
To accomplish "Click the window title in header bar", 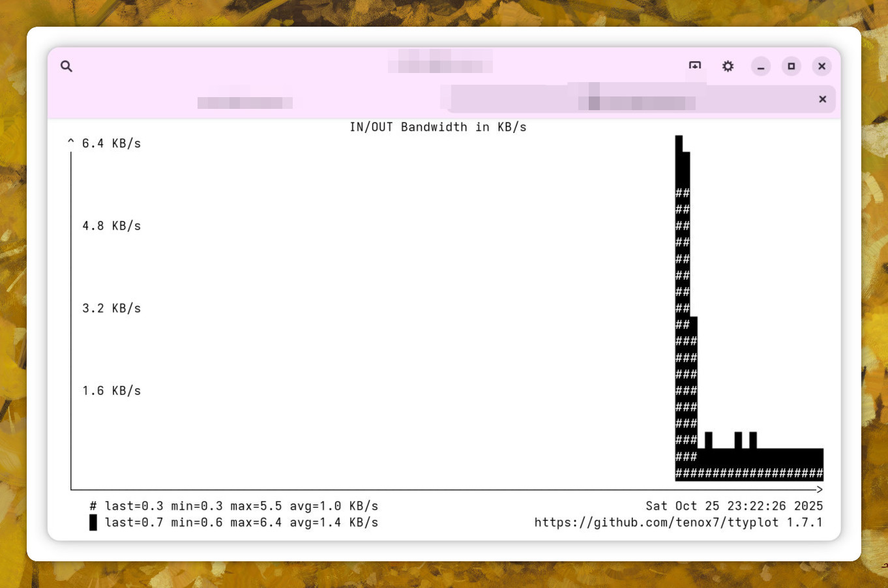I will coord(440,63).
